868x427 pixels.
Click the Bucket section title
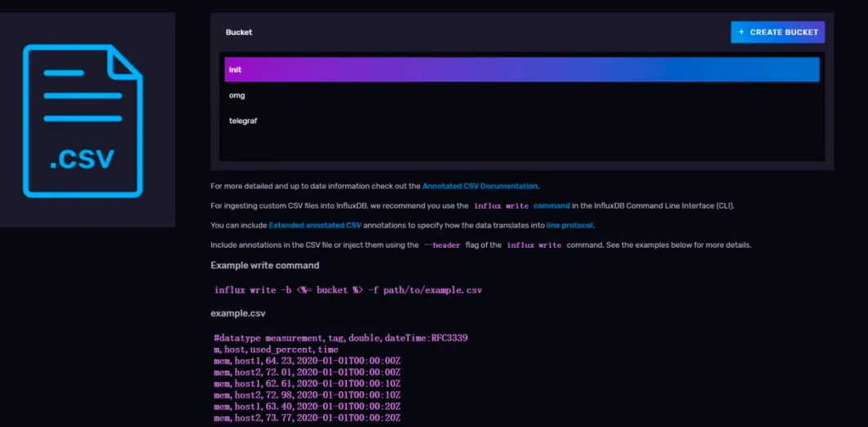pos(239,33)
